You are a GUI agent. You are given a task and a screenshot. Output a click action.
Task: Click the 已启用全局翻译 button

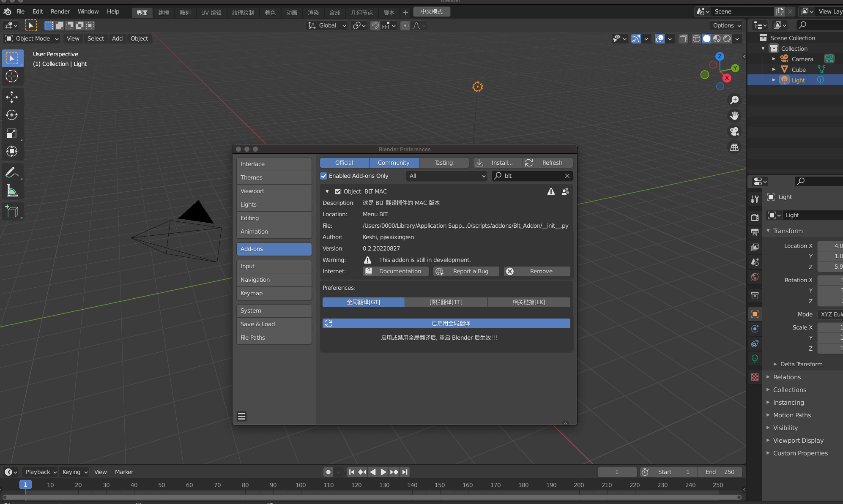click(446, 323)
